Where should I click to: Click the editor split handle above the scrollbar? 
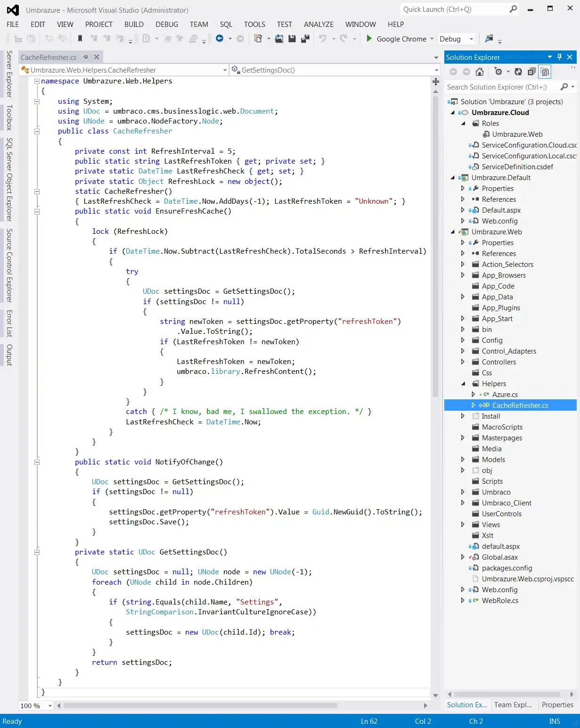pos(436,82)
